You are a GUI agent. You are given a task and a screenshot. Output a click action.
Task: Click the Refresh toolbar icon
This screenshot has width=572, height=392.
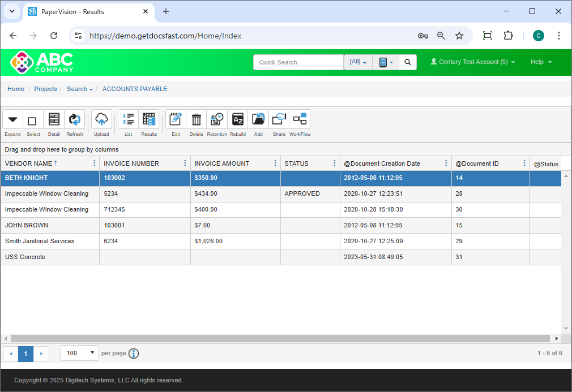[x=74, y=119]
